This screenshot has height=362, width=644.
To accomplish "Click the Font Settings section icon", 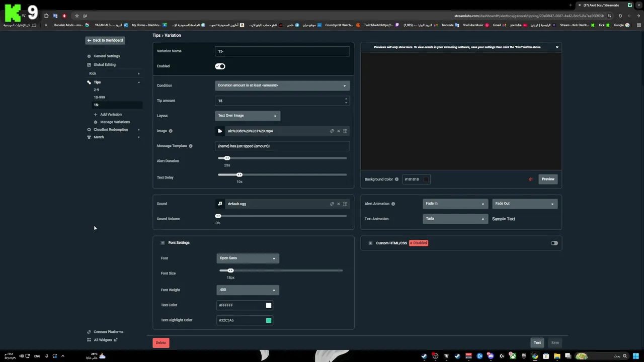I will point(163,243).
